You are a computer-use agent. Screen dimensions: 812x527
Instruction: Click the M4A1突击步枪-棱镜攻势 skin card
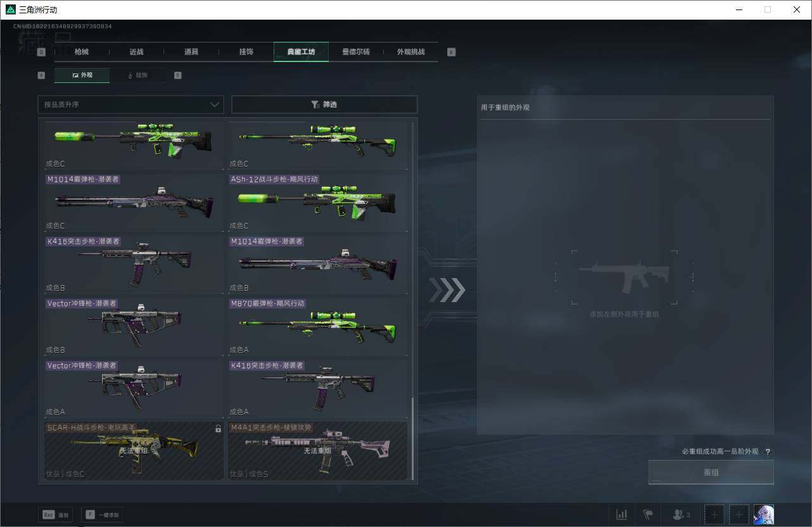pos(318,450)
